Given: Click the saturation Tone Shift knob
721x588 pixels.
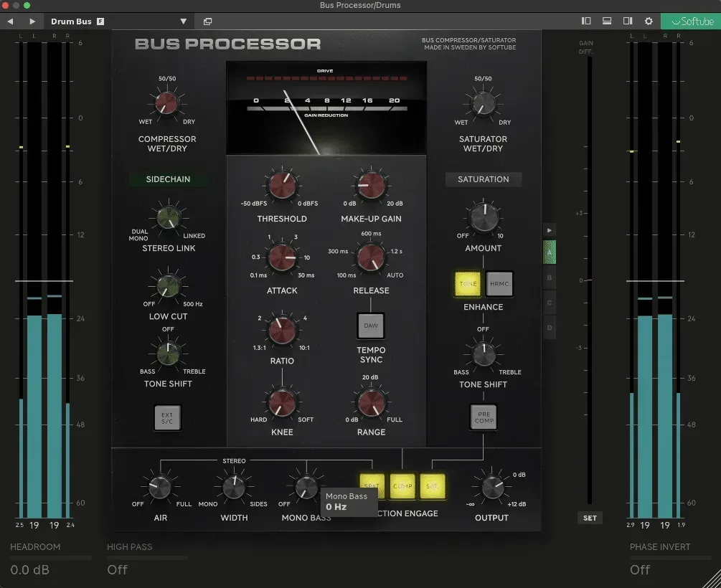Looking at the screenshot, I should [x=484, y=354].
